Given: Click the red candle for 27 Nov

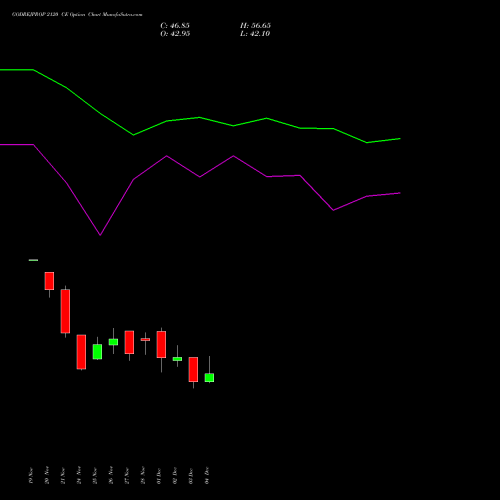Looking at the screenshot, I should [x=129, y=342].
